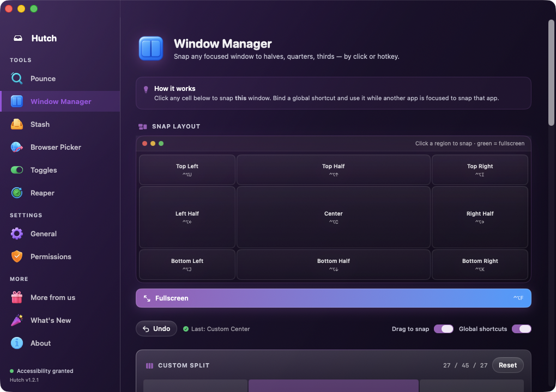Image resolution: width=556 pixels, height=392 pixels.
Task: Open the Toggles page
Action: point(61,170)
